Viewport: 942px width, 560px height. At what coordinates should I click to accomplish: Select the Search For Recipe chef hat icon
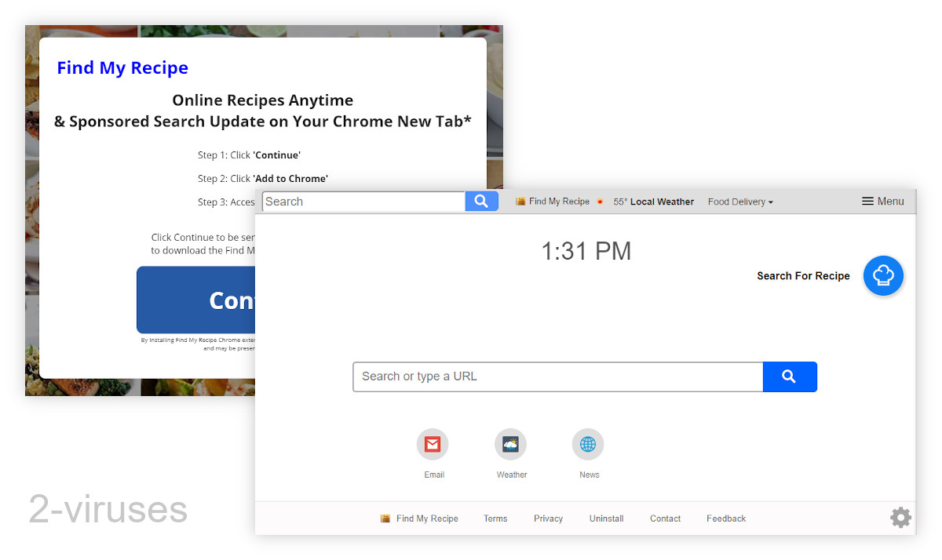coord(883,275)
